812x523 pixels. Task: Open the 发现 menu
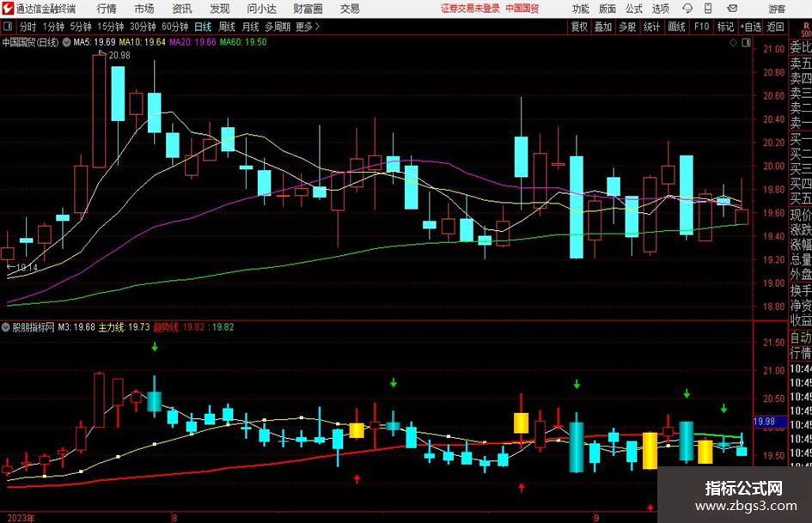pos(220,9)
